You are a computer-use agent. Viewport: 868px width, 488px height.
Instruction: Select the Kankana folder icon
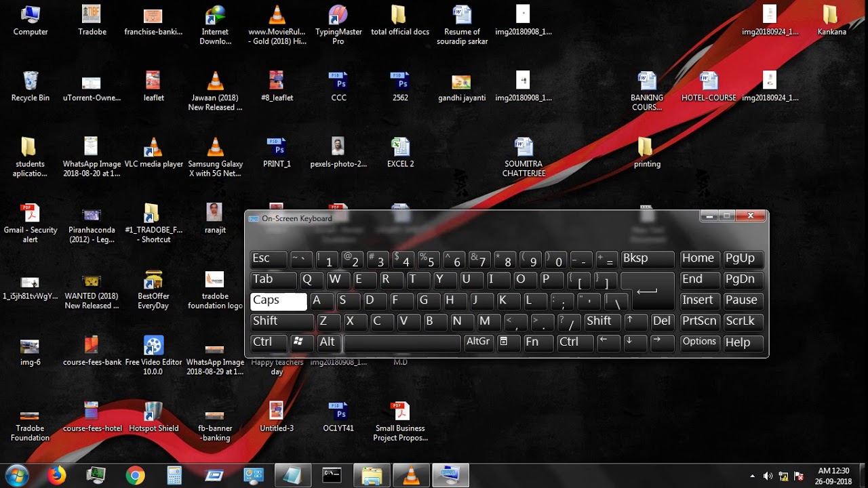[831, 20]
